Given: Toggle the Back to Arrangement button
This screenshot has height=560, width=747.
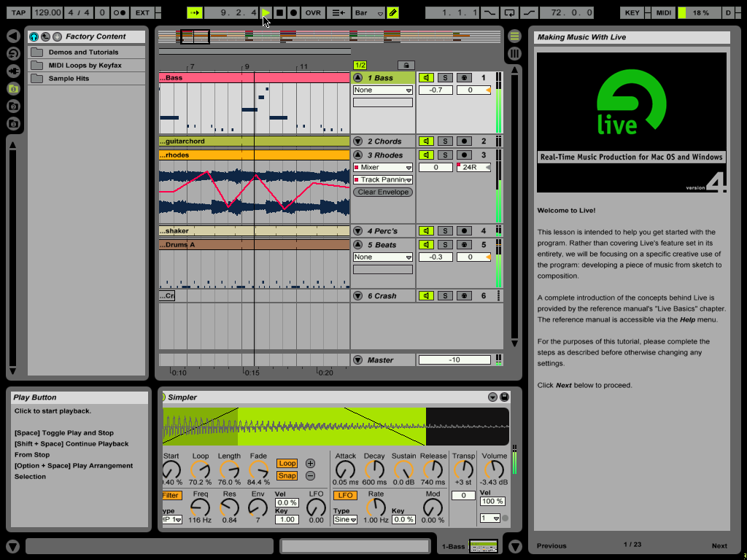Looking at the screenshot, I should 338,13.
